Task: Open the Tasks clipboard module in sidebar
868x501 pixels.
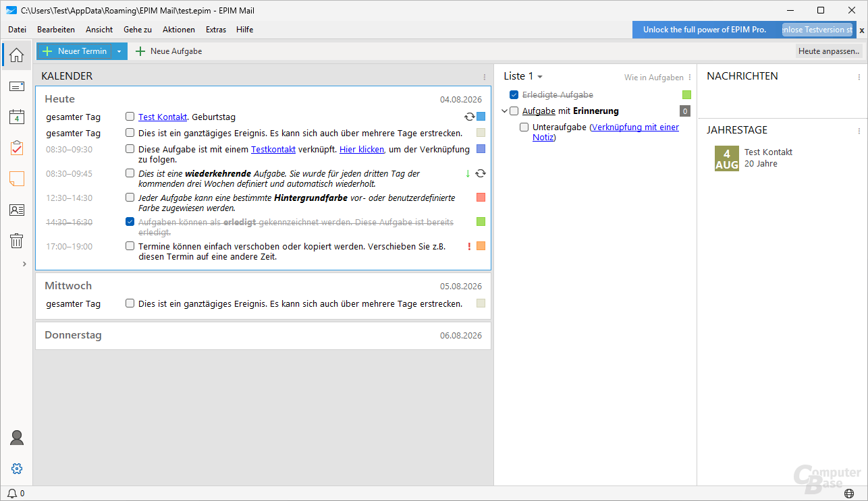Action: [16, 148]
